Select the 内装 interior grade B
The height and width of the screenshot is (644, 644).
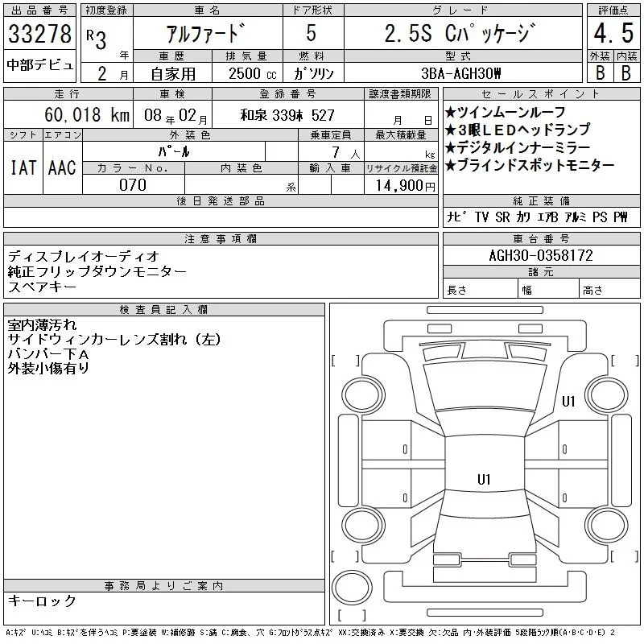point(626,72)
